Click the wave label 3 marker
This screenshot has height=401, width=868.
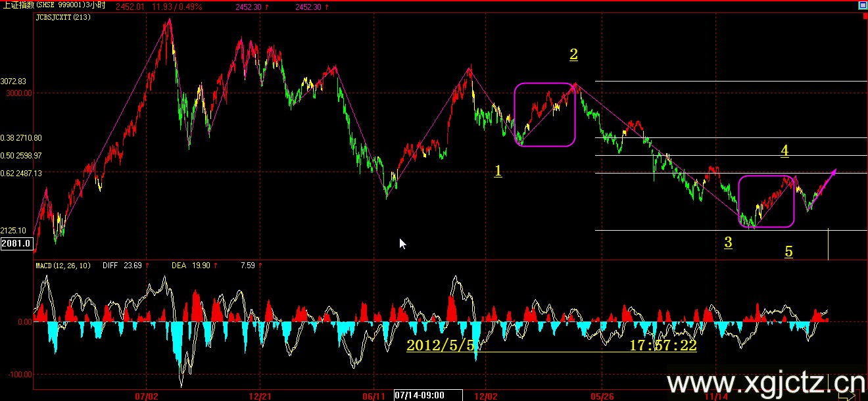coord(728,243)
